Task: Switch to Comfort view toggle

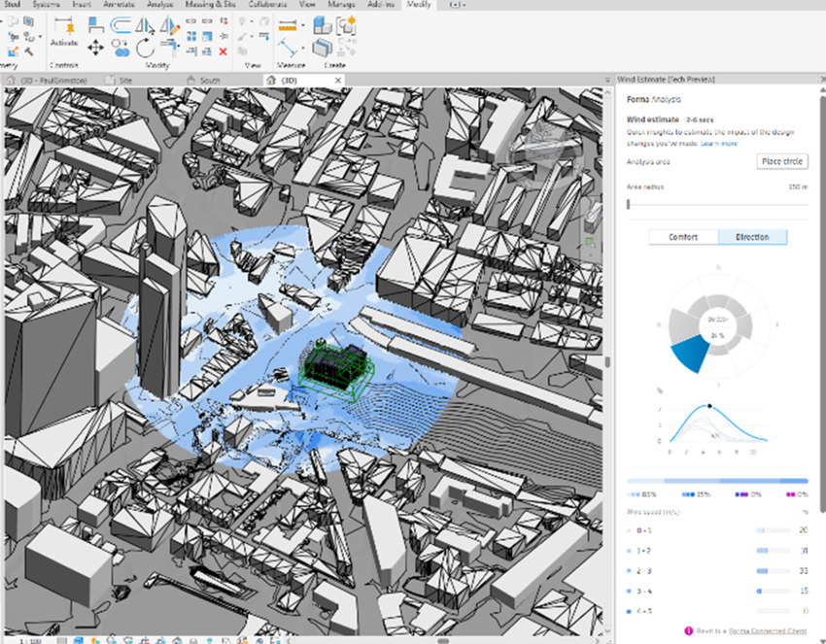Action: pyautogui.click(x=683, y=237)
